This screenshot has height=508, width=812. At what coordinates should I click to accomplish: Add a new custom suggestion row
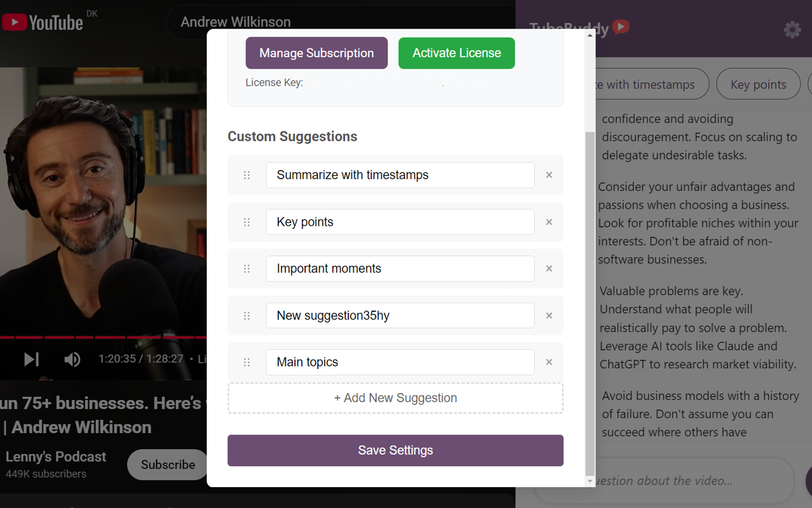(x=395, y=398)
